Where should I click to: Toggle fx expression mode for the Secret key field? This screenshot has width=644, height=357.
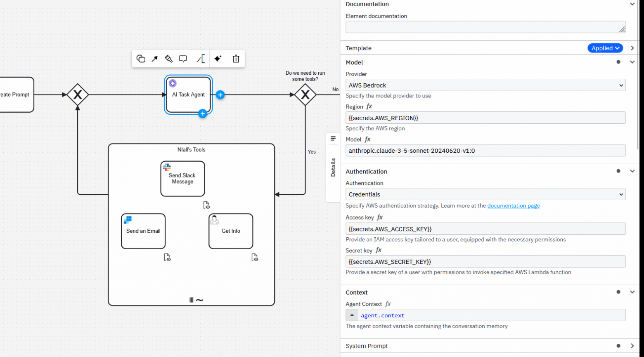(x=379, y=251)
